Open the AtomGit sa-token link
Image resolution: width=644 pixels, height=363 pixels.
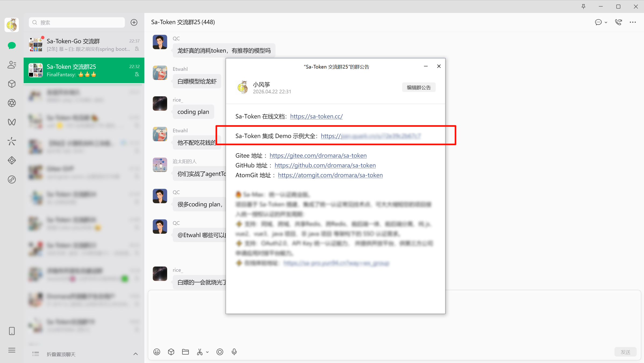pos(330,175)
